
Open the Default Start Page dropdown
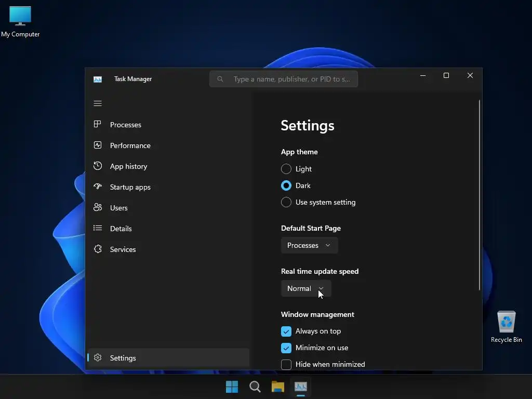310,245
